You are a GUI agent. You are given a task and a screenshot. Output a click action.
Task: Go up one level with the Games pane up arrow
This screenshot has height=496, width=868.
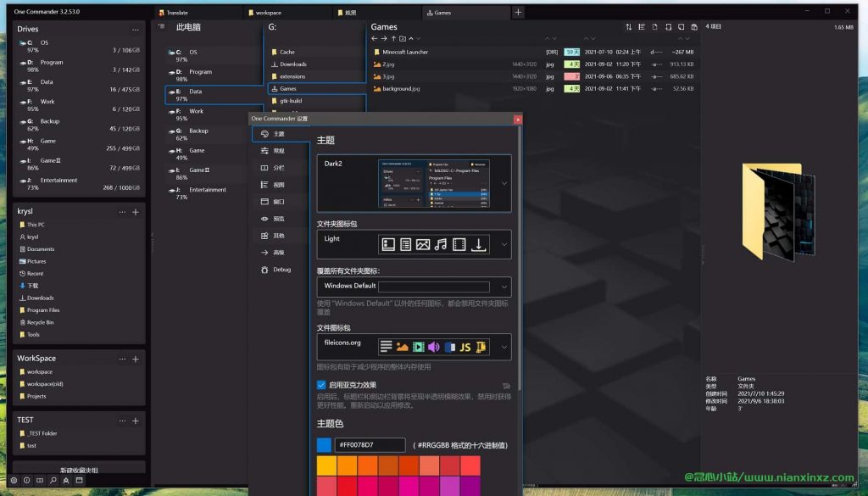point(393,39)
